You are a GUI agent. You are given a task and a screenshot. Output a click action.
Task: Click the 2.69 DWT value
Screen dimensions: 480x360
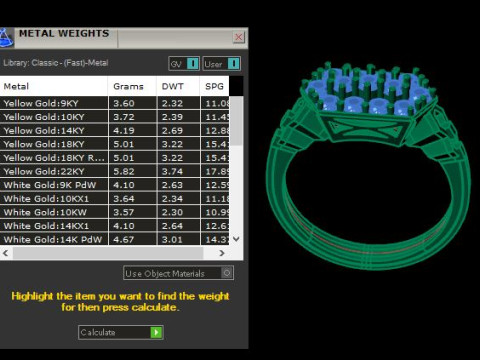click(x=172, y=131)
